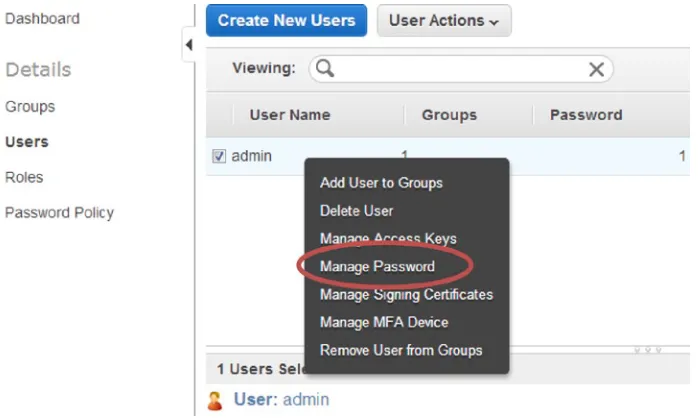Sort by Password column header
The height and width of the screenshot is (418, 700).
pyautogui.click(x=586, y=115)
